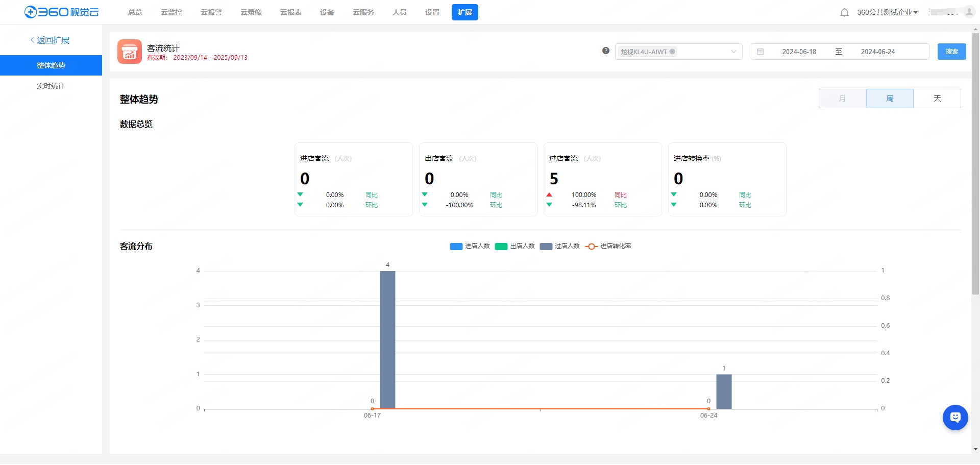The height and width of the screenshot is (465, 980).
Task: Click the 过店客流 环比 -98.11% value
Action: (584, 205)
